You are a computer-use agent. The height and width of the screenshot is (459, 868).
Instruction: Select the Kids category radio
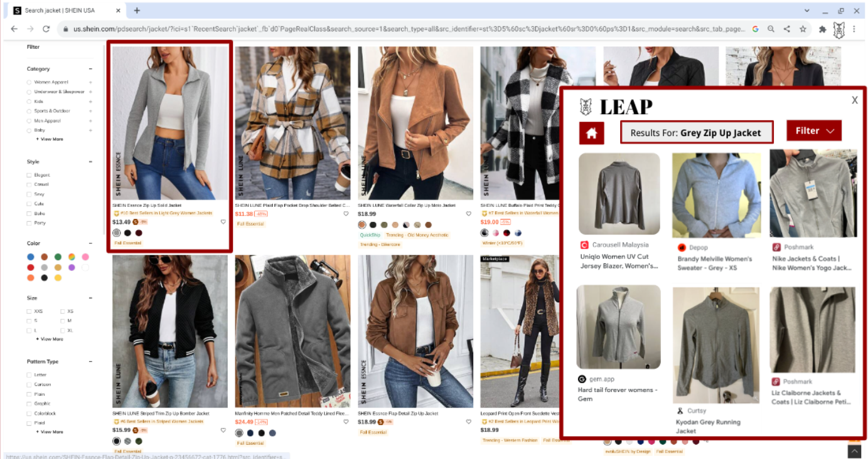[x=29, y=102]
